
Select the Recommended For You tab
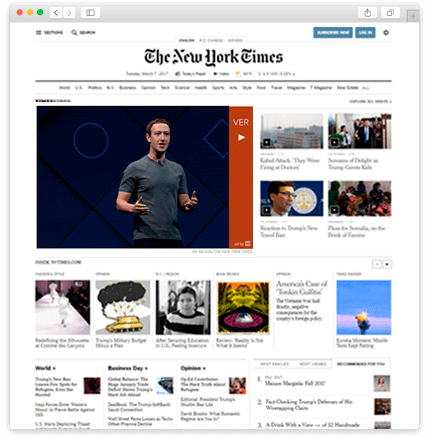(x=361, y=364)
